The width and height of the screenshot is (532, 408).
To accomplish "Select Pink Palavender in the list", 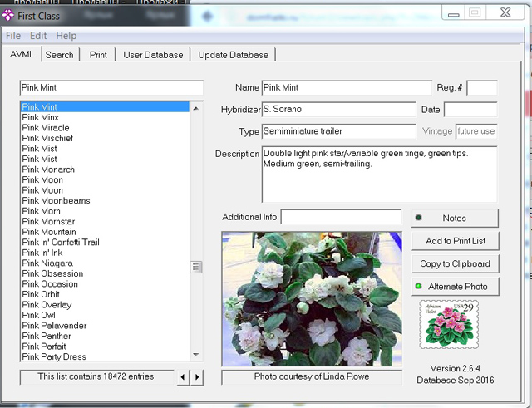I will point(105,326).
